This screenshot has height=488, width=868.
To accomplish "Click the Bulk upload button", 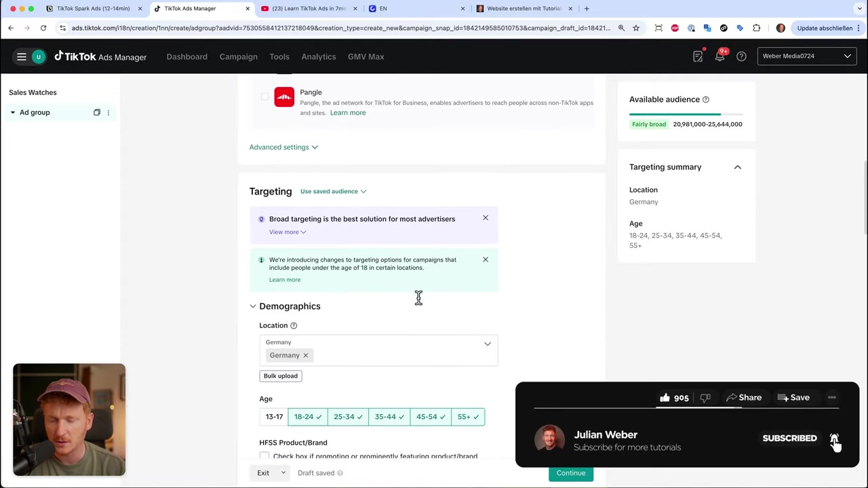I will [281, 376].
